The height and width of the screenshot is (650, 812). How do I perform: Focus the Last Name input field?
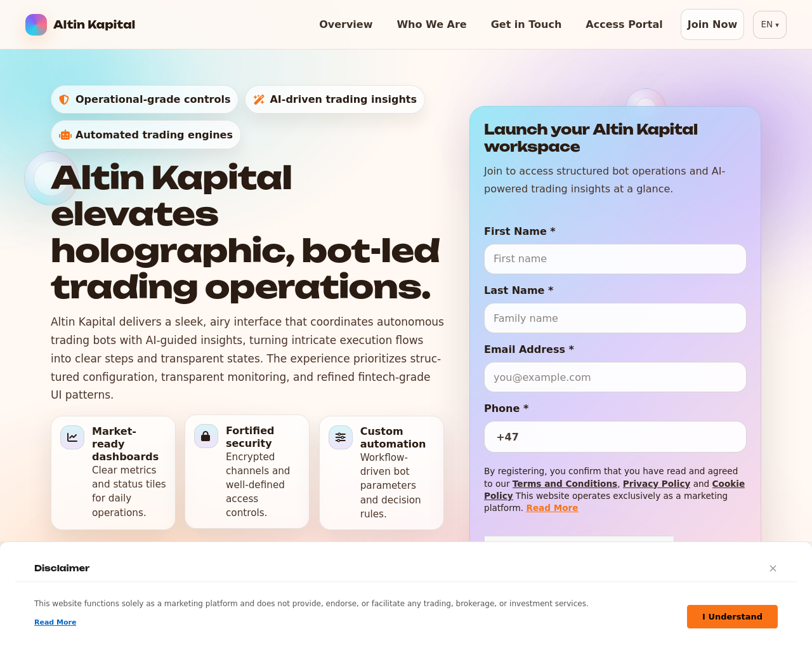click(615, 318)
